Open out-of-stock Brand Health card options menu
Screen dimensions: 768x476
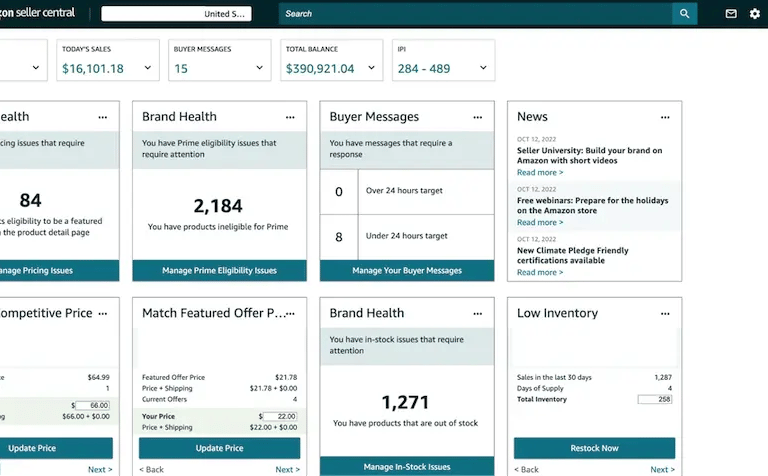[x=478, y=313]
